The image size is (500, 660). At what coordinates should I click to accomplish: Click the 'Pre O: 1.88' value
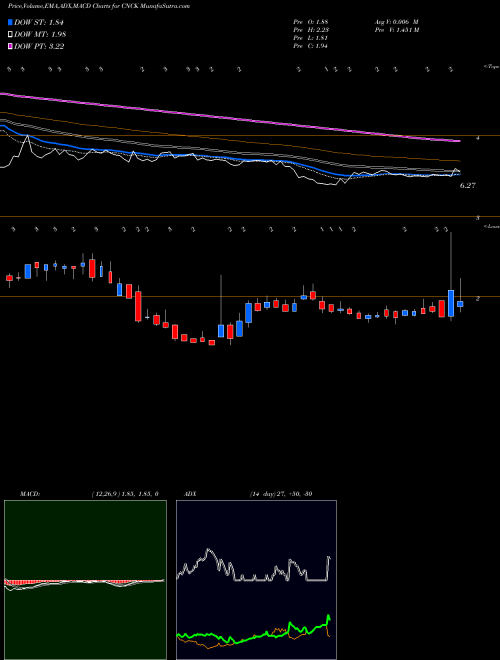(x=311, y=22)
